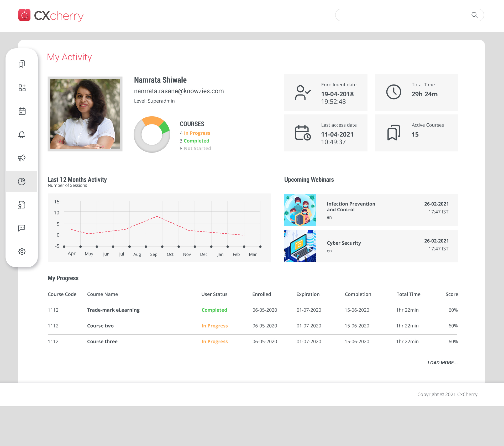Click the profile photo of Namrata
Screen dimensions: 504x446
click(85, 114)
